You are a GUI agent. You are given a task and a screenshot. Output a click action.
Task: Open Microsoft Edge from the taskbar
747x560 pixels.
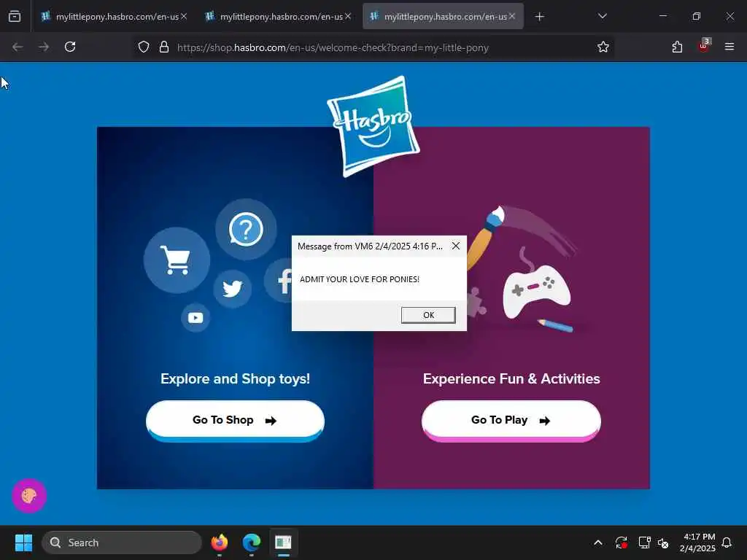252,542
